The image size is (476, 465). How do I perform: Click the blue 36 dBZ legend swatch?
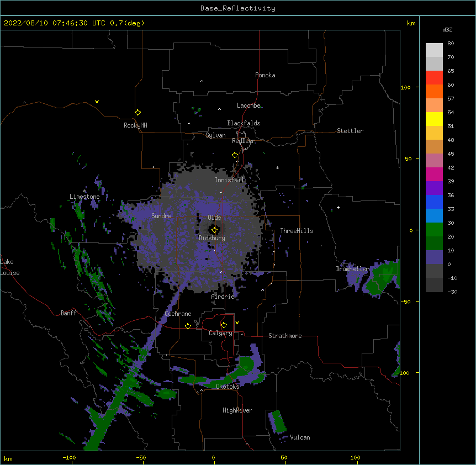tap(434, 202)
